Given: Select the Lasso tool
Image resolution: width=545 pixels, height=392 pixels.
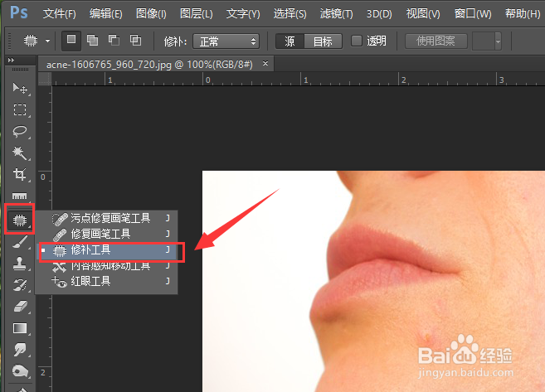Looking at the screenshot, I should 20,131.
